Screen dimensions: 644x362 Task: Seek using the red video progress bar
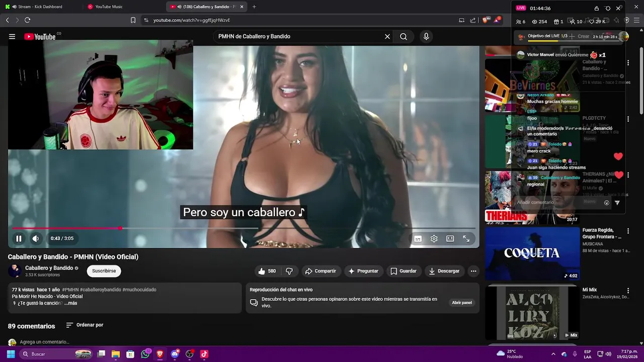tap(244, 228)
